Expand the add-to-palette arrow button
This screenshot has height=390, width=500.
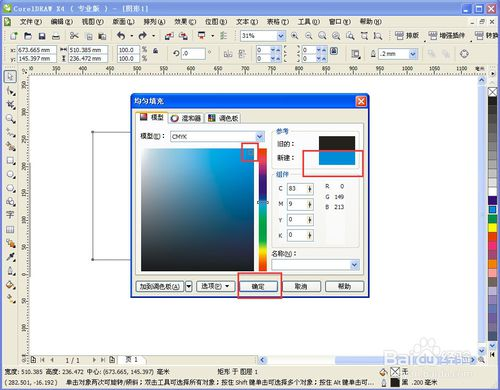click(x=189, y=286)
